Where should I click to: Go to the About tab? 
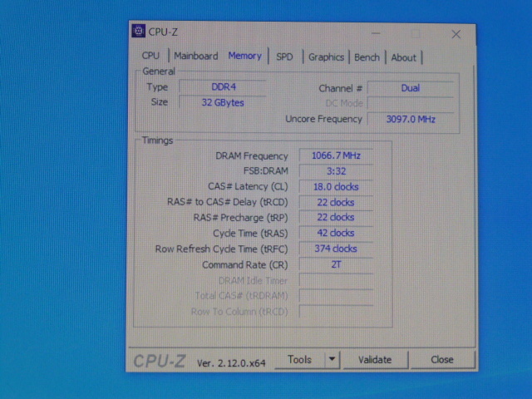point(403,57)
